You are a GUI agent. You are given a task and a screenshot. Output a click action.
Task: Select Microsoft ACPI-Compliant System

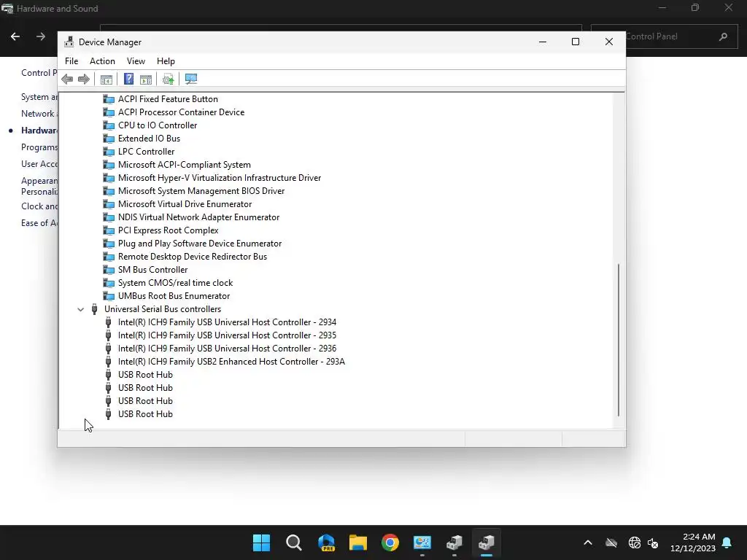tap(185, 165)
